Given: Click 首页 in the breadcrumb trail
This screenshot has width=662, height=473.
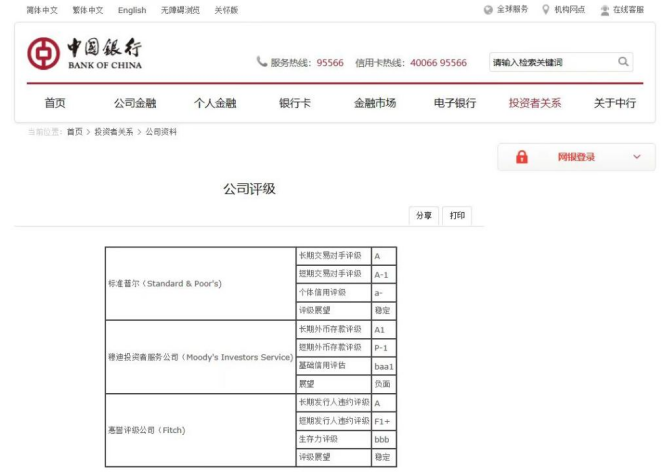Looking at the screenshot, I should (x=75, y=132).
